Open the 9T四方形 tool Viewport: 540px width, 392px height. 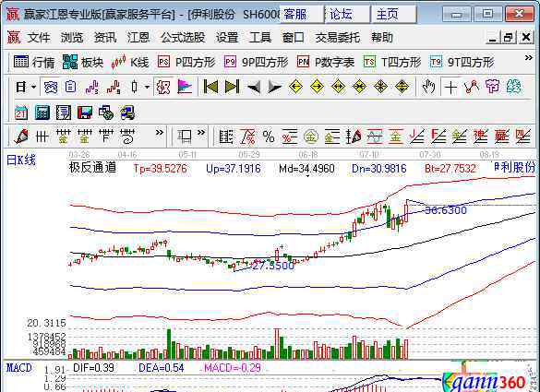[x=462, y=63]
